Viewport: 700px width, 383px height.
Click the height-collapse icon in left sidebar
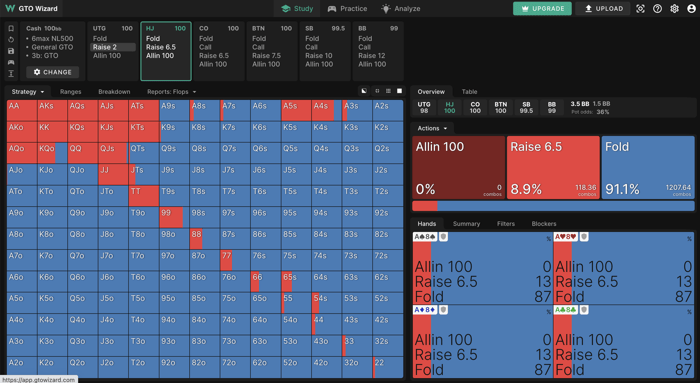[11, 73]
